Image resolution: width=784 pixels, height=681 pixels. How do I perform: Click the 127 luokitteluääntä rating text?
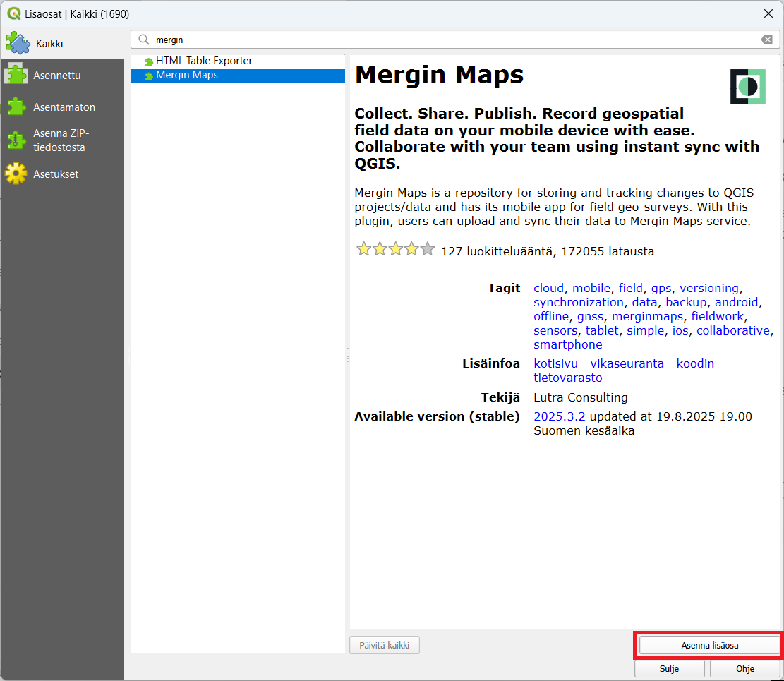pos(497,251)
